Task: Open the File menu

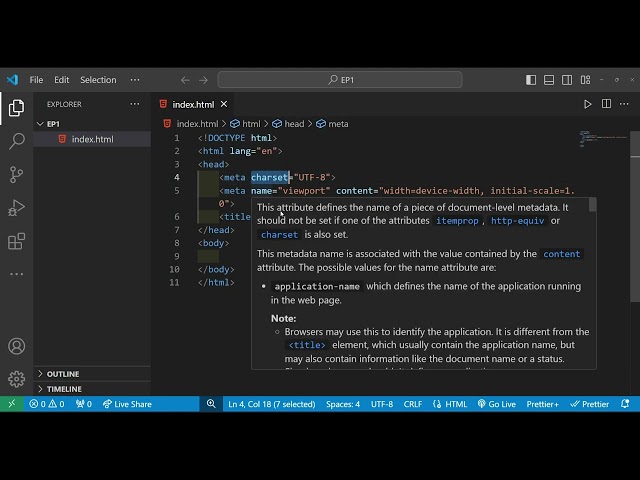Action: point(36,80)
